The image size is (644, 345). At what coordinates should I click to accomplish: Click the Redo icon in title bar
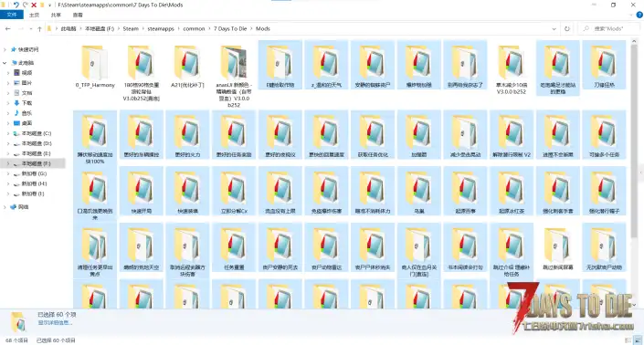click(25, 5)
